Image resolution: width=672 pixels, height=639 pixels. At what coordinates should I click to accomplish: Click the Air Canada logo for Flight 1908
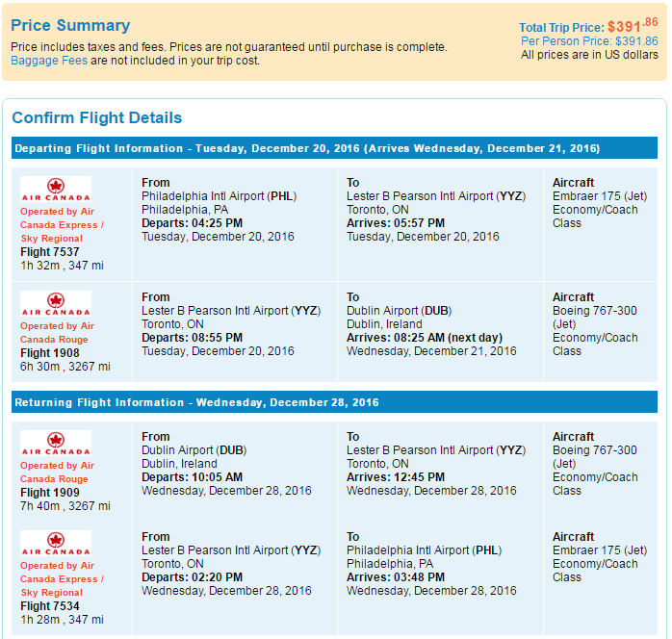(56, 304)
